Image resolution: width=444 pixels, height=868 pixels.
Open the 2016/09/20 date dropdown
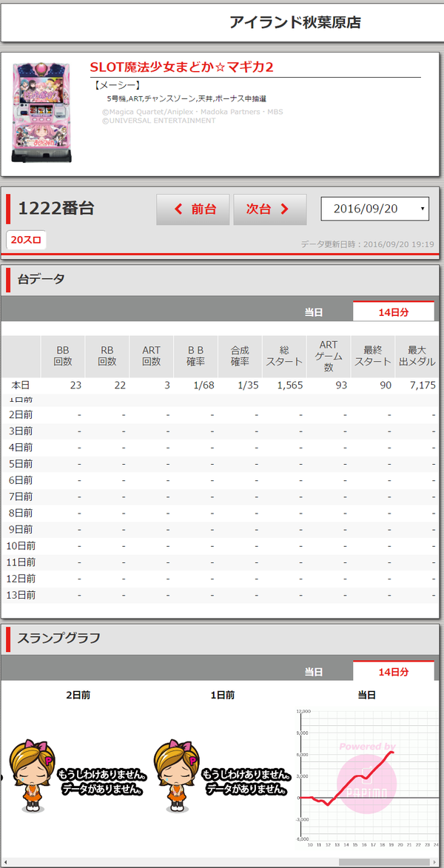point(374,209)
